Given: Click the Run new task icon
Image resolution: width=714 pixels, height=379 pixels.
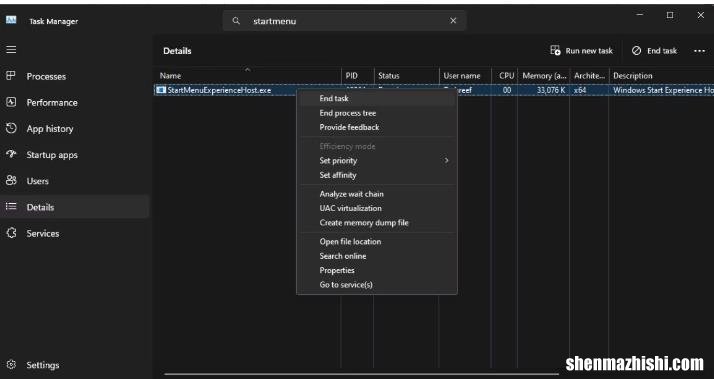Looking at the screenshot, I should coord(555,50).
